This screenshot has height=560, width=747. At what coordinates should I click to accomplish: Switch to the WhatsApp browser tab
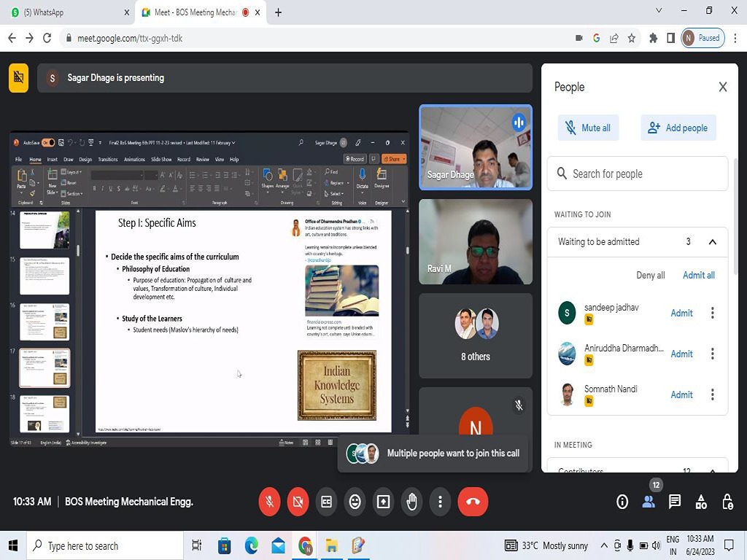pos(69,12)
